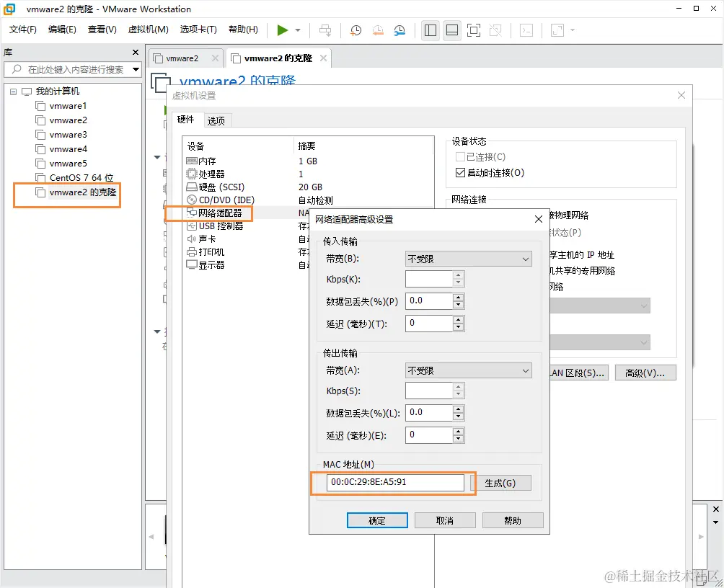724x588 pixels.
Task: Click the Unity mode toolbar icon
Action: coord(495,30)
